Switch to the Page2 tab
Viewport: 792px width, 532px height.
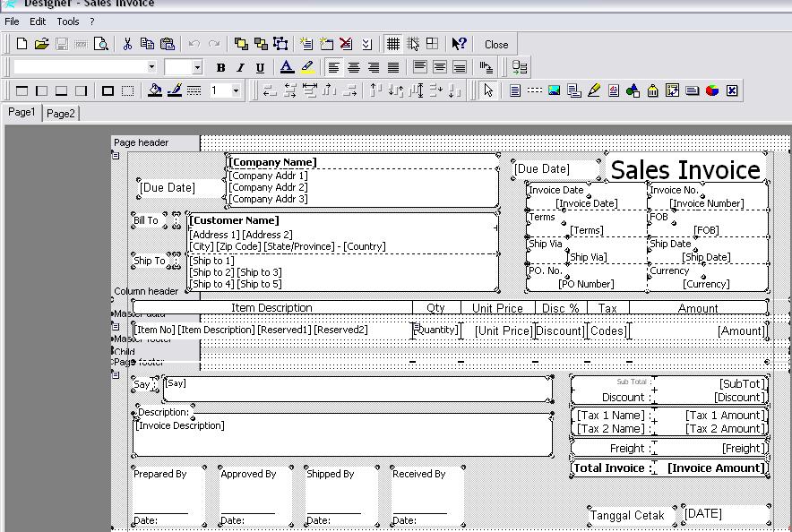click(x=61, y=114)
